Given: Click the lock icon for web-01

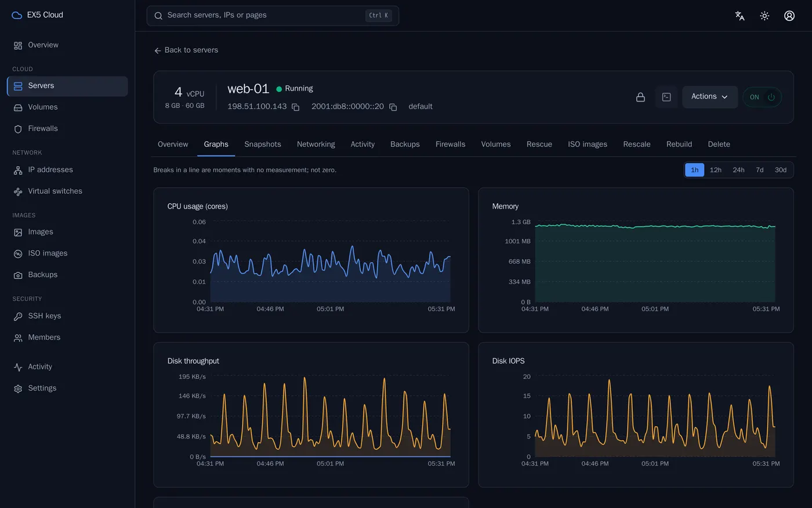Looking at the screenshot, I should [x=640, y=97].
